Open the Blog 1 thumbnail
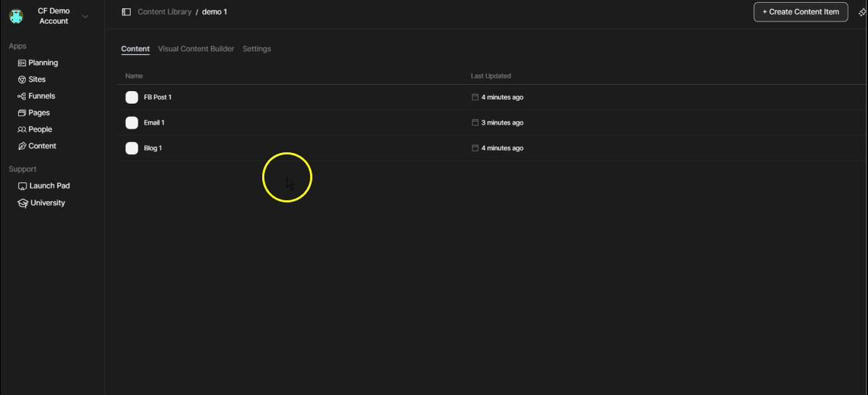 coord(131,148)
